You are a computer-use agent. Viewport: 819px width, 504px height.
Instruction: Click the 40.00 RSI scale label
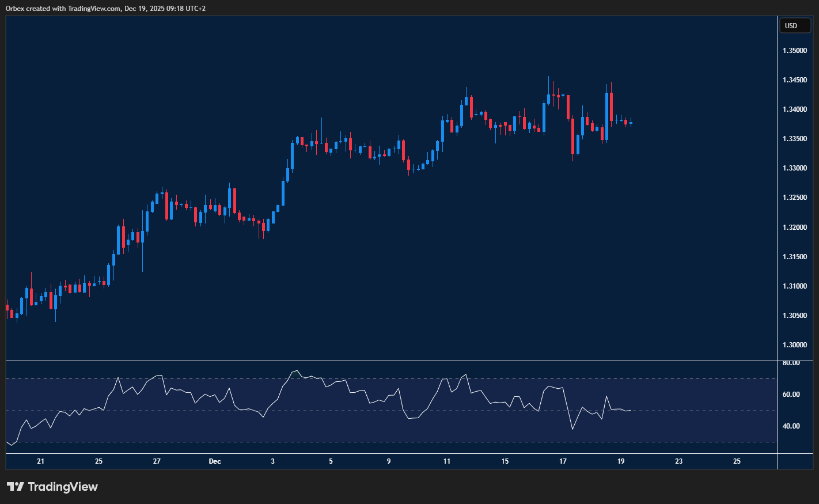791,426
